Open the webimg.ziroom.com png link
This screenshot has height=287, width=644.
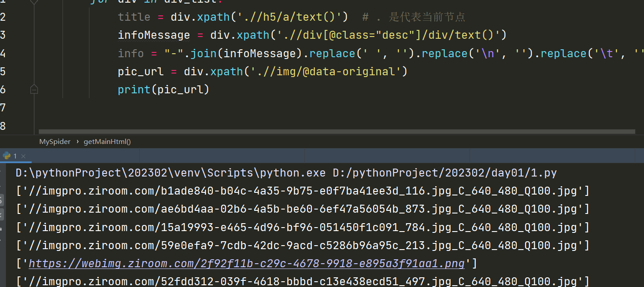click(247, 264)
